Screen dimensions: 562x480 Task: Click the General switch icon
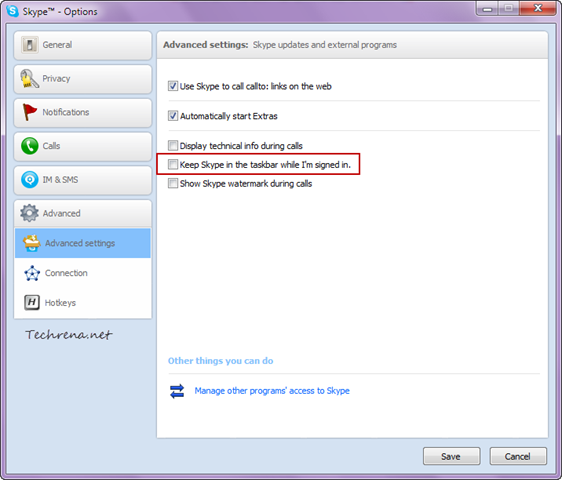(29, 45)
